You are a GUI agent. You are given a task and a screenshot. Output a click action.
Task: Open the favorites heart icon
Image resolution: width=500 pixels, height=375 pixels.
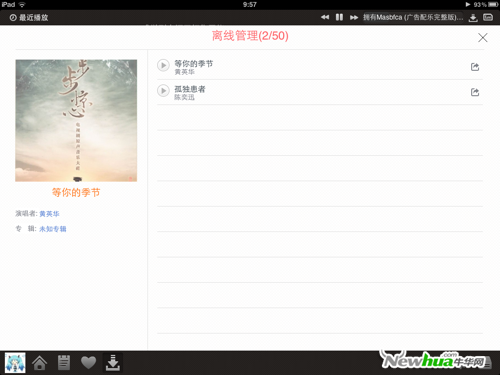click(88, 363)
